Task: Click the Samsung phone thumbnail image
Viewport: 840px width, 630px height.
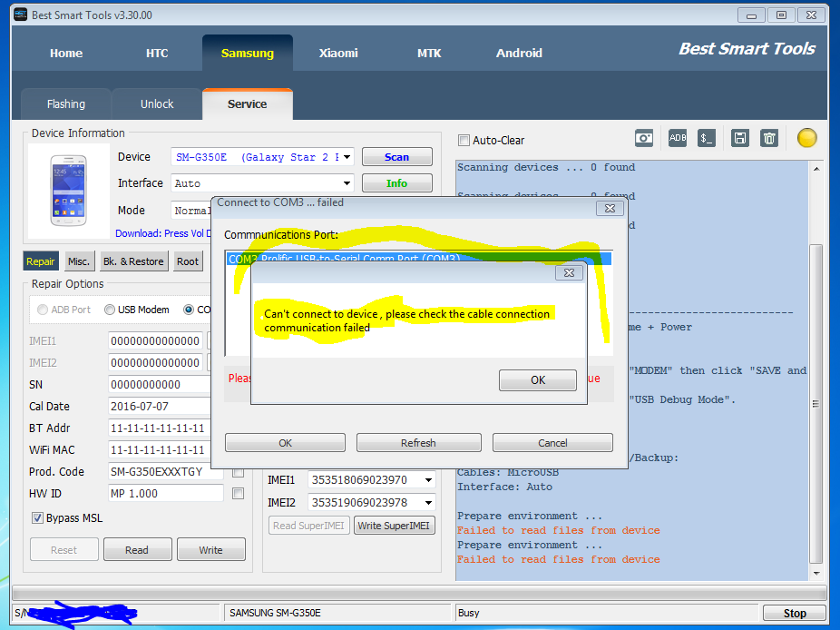Action: point(69,190)
